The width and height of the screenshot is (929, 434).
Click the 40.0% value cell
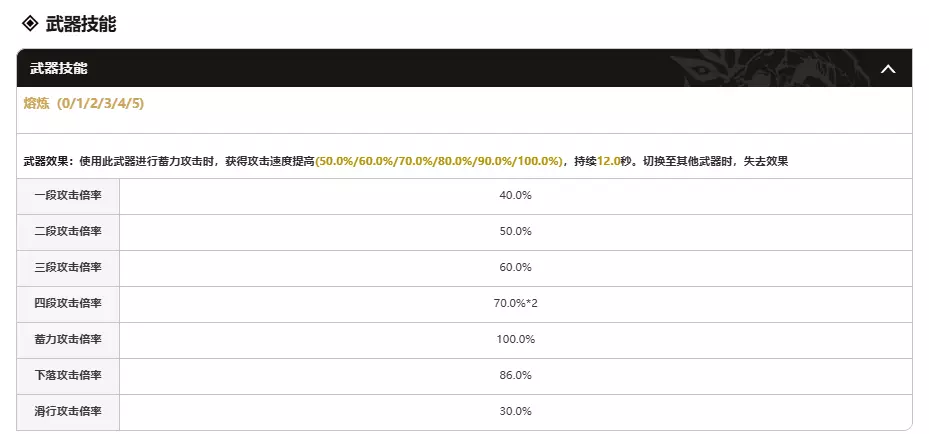pyautogui.click(x=515, y=195)
